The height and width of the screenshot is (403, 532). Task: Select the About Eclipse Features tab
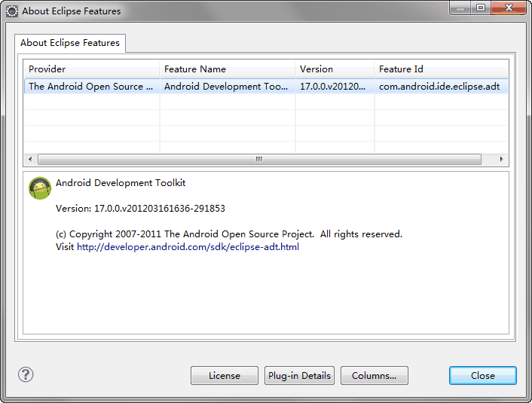(70, 43)
